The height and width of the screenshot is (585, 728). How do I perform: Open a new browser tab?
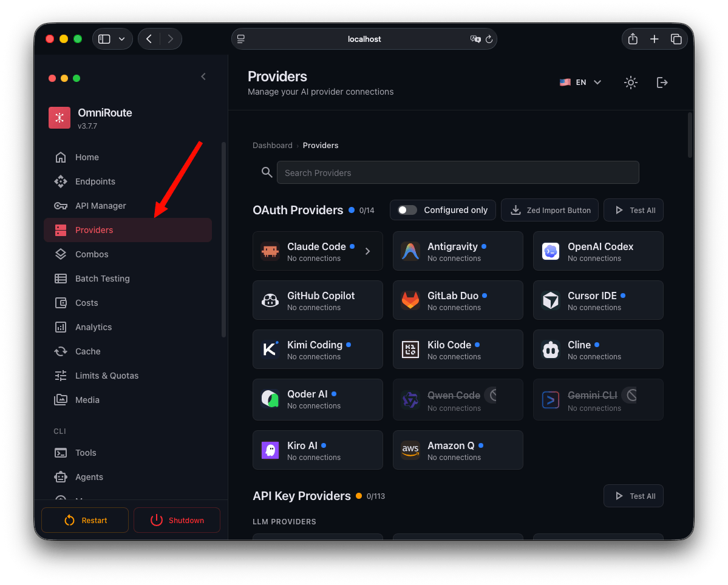654,39
